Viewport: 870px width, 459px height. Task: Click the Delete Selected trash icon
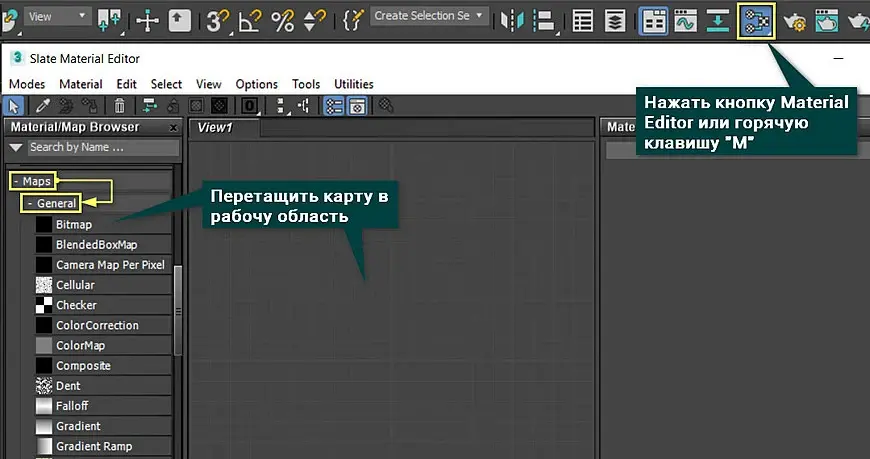click(x=119, y=105)
